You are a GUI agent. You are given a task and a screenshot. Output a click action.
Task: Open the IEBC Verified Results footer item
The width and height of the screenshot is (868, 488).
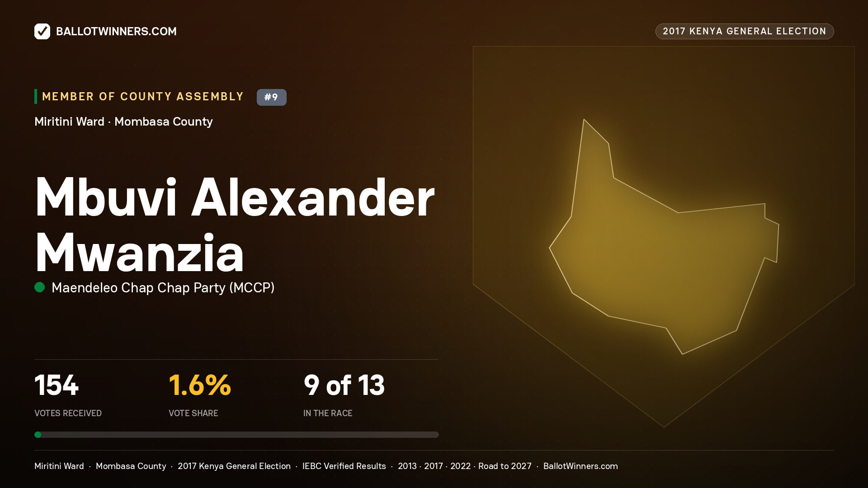(x=344, y=466)
